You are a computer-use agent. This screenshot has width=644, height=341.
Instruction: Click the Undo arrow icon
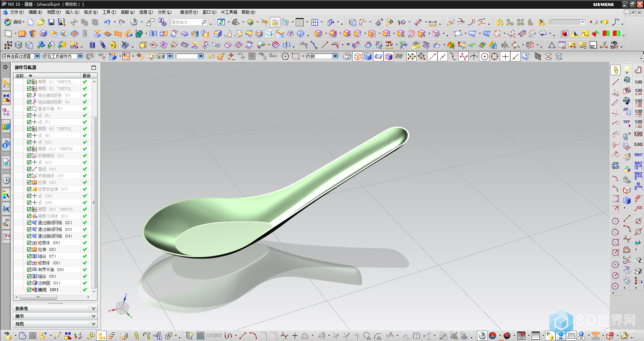(x=107, y=22)
